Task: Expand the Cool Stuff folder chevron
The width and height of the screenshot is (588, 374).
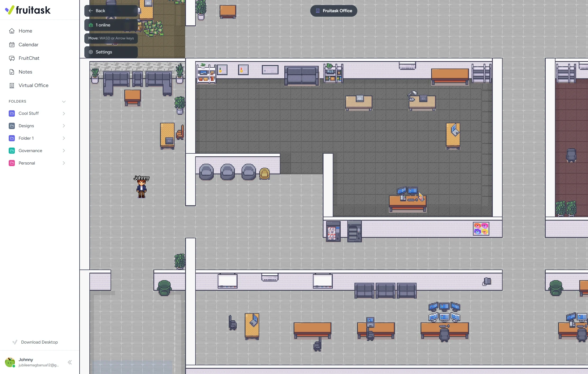Action: pos(64,113)
